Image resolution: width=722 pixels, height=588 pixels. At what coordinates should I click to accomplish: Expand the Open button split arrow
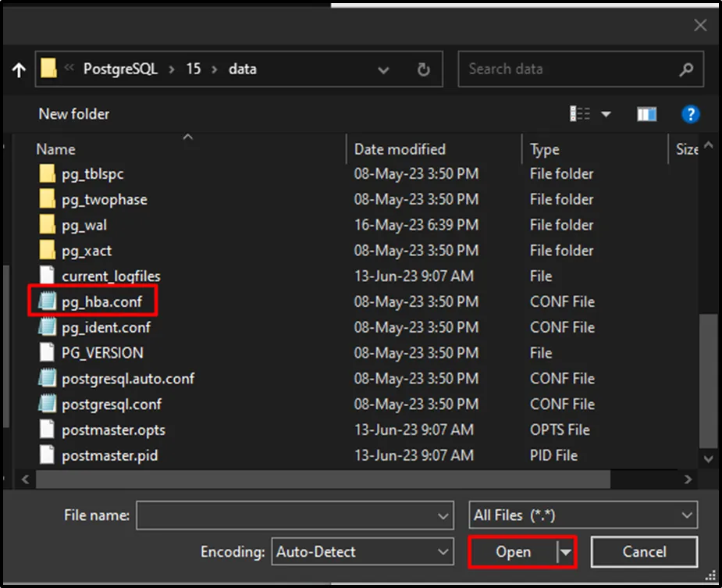point(566,552)
